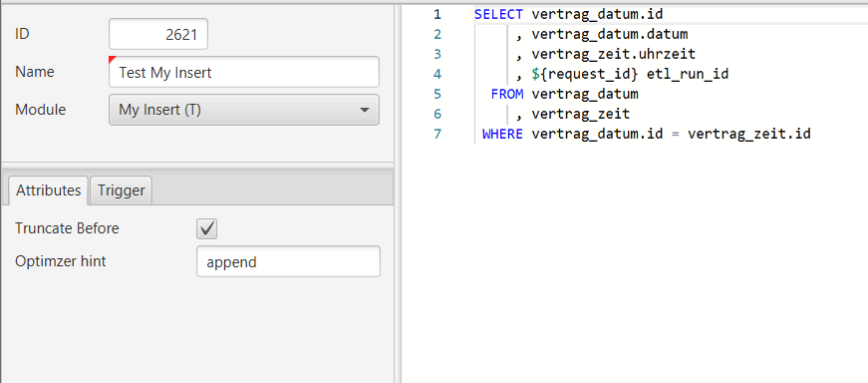Click line number 6 in SQL editor

tap(437, 114)
